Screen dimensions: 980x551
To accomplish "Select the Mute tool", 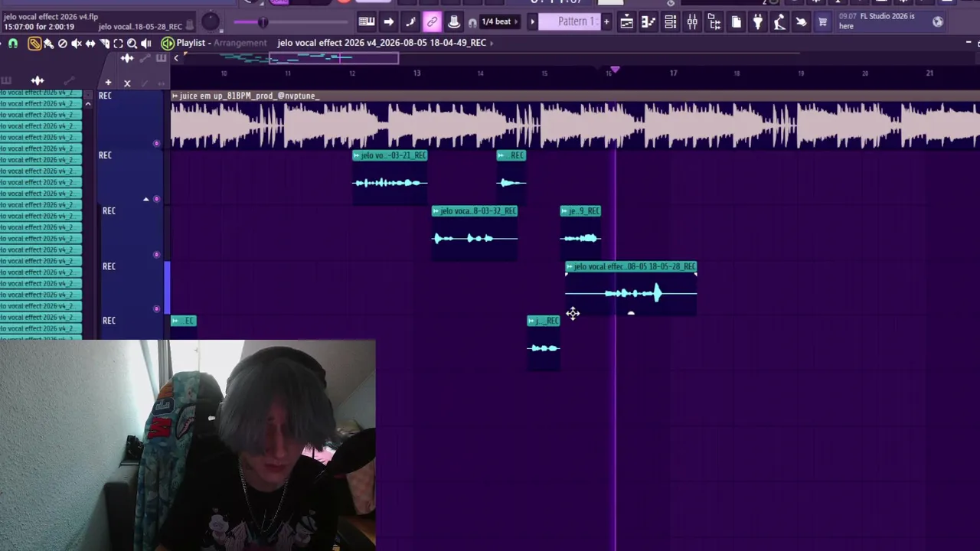I will tap(77, 44).
